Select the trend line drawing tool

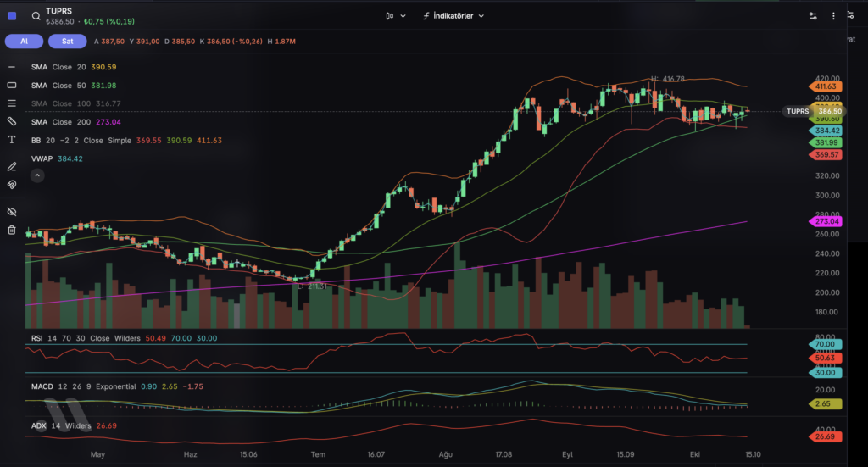coord(12,67)
